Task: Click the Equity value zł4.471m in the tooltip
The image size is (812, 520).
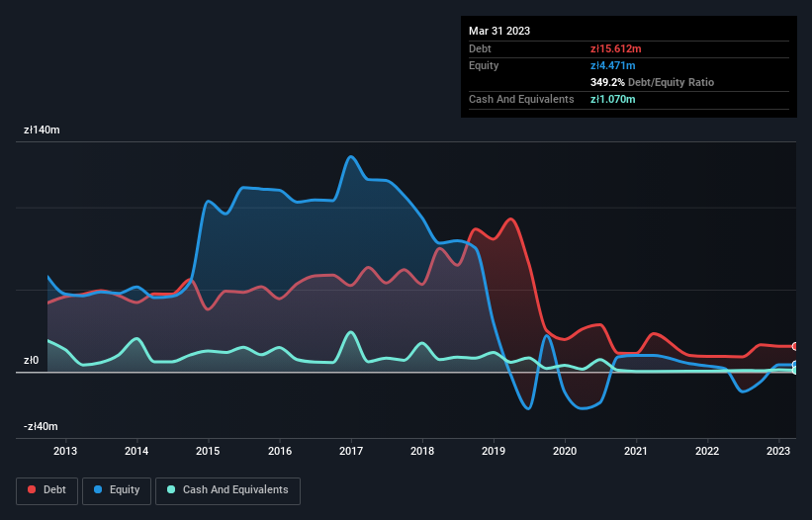Action: [x=612, y=65]
